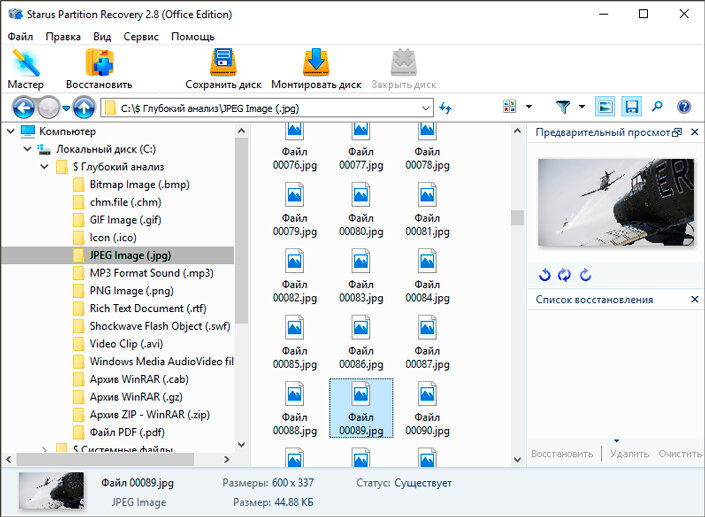This screenshot has width=705, height=517.
Task: Launch the Мастер wizard tool
Action: [26, 69]
